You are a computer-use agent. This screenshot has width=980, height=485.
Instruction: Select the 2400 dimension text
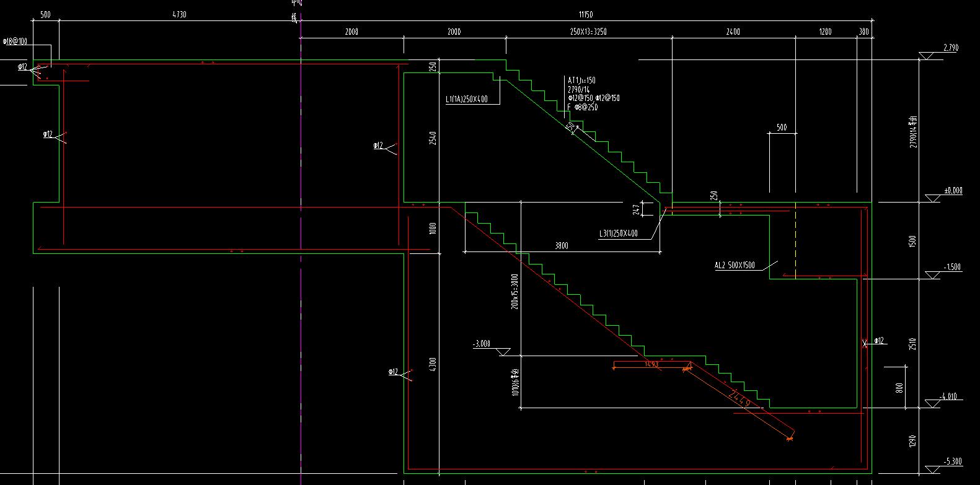tap(733, 32)
